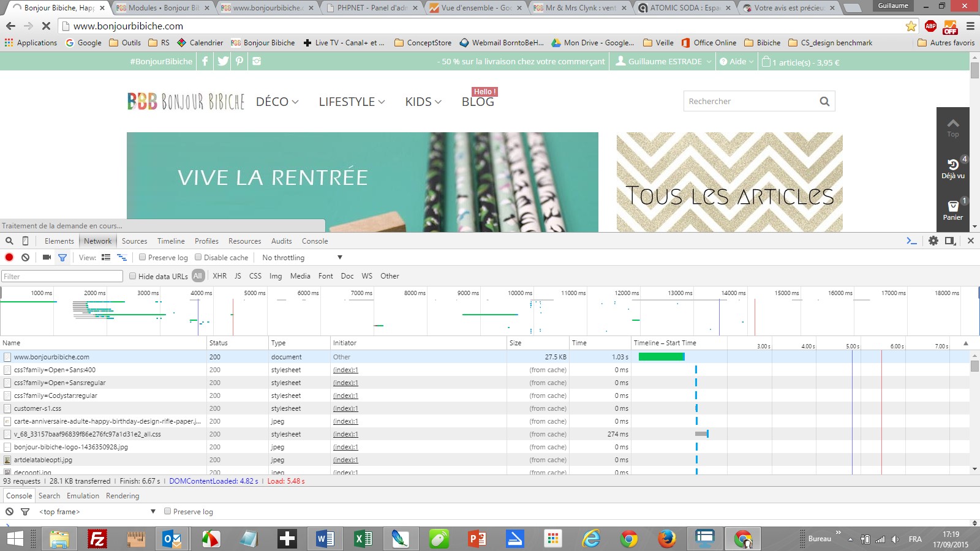The width and height of the screenshot is (980, 551).
Task: Clear the network log
Action: [x=25, y=257]
